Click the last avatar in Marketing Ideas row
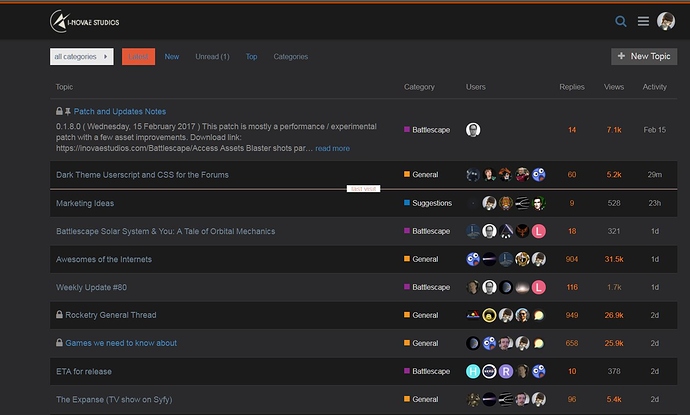The width and height of the screenshot is (690, 415). [539, 203]
